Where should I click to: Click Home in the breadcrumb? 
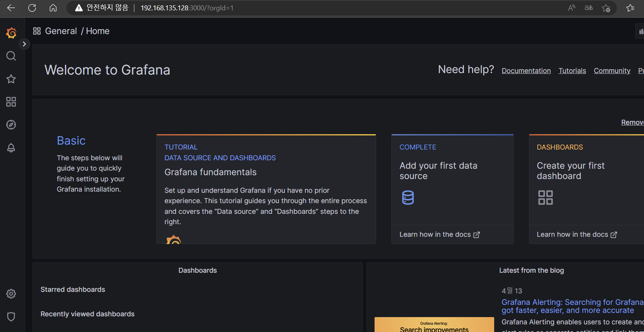pyautogui.click(x=98, y=31)
